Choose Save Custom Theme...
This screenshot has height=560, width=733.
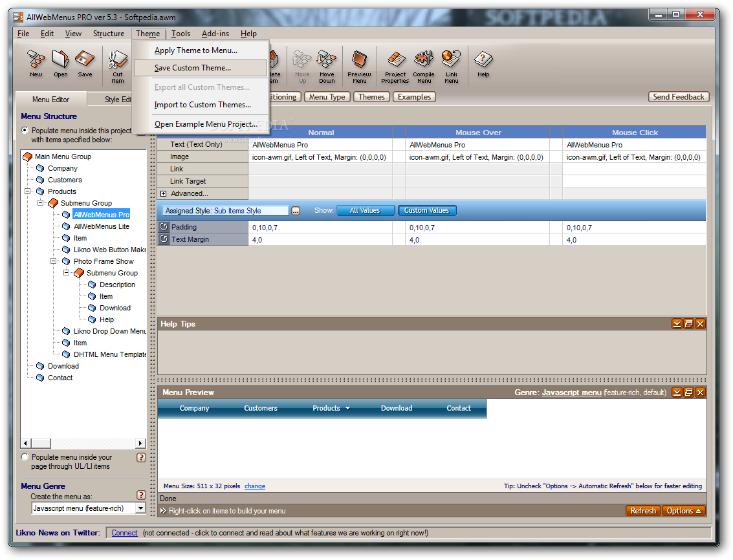[x=201, y=68]
